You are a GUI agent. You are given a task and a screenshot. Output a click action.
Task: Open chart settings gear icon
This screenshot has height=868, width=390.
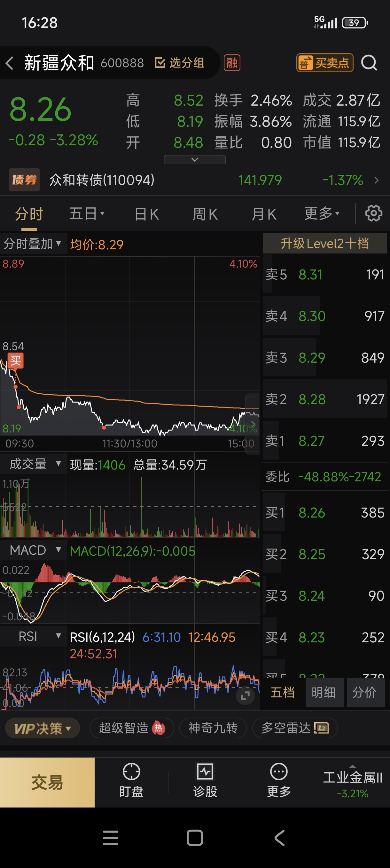tap(373, 213)
